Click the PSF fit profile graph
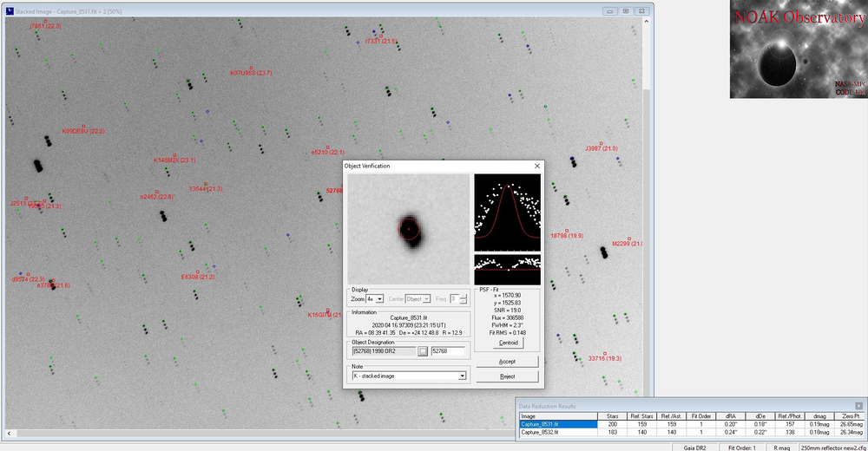This screenshot has height=451, width=868. coord(507,212)
